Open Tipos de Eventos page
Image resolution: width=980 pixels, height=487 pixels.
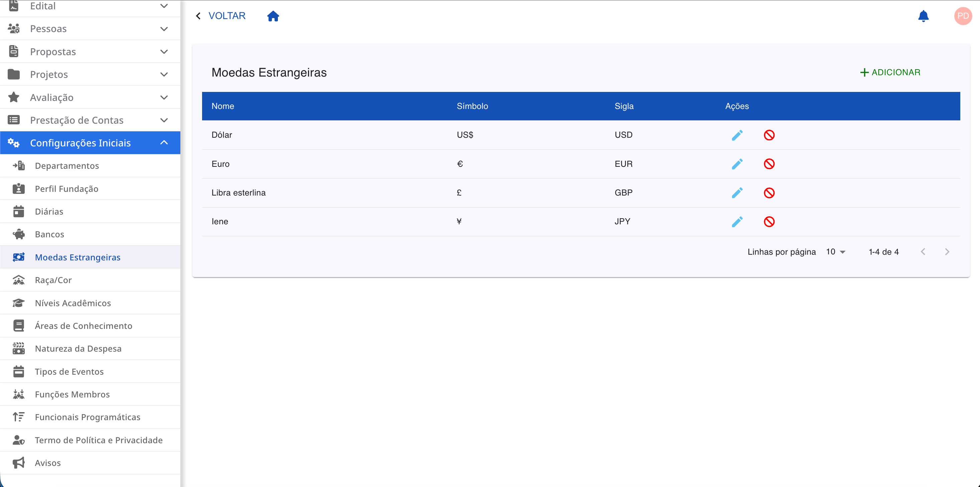click(x=90, y=371)
